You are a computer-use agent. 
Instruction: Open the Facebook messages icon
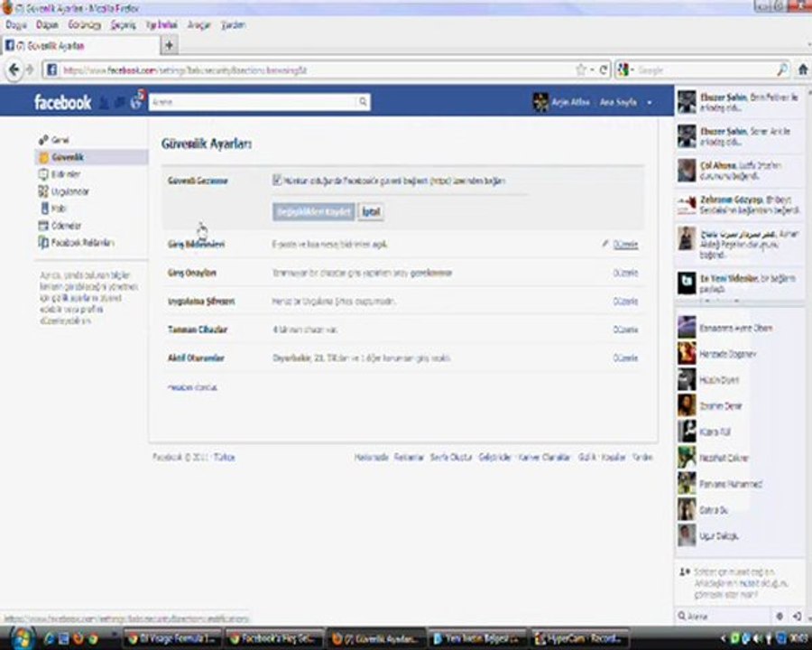coord(120,102)
